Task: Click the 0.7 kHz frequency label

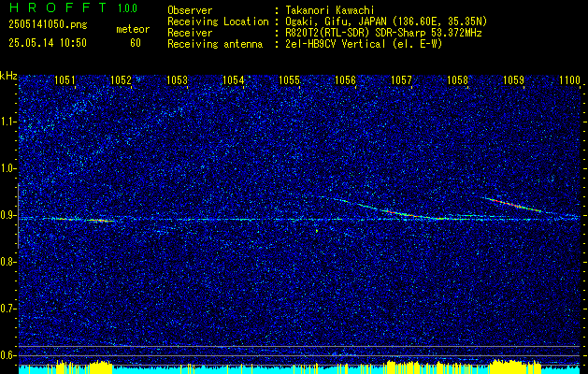Action: [x=8, y=309]
